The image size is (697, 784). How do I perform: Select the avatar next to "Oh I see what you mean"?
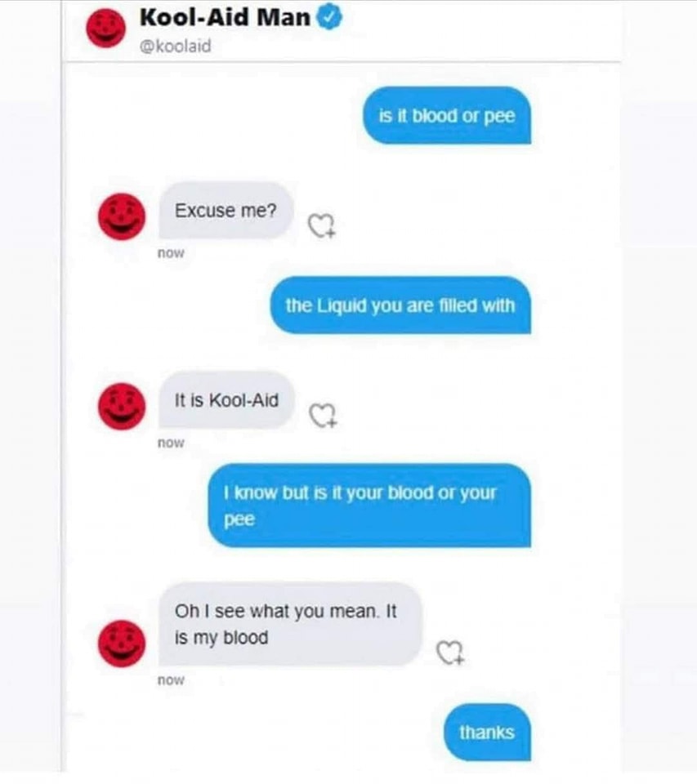tap(122, 644)
